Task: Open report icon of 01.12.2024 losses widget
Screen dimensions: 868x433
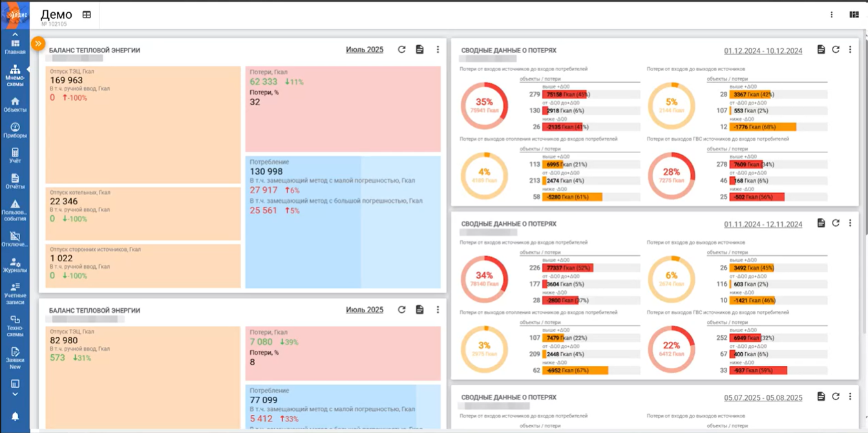Action: pos(821,50)
